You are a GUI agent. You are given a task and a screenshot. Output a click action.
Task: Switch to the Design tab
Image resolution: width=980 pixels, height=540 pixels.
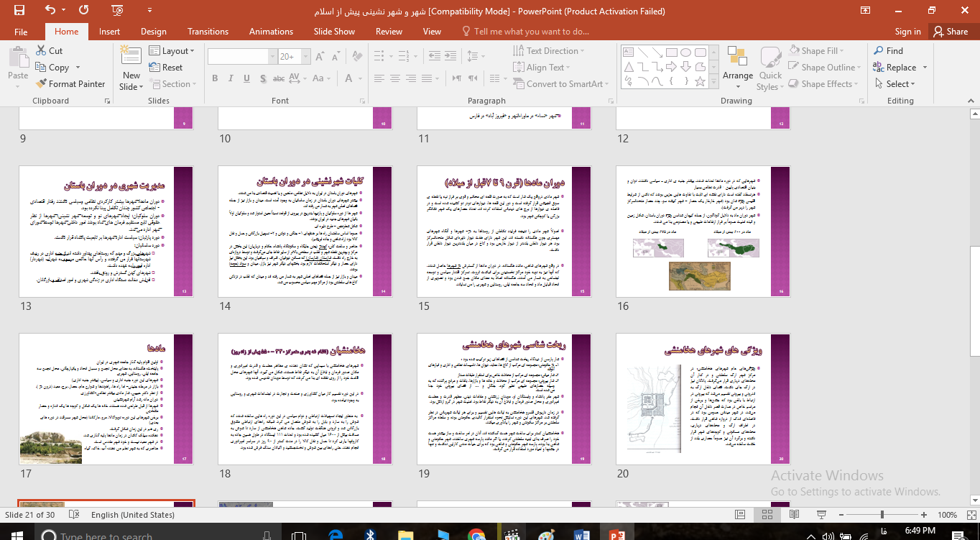coord(153,32)
